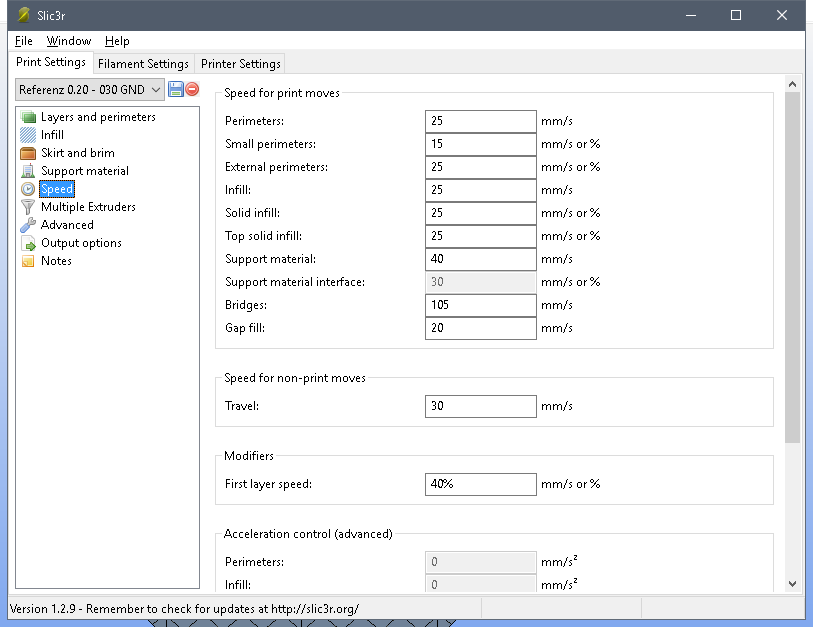The width and height of the screenshot is (813, 627).
Task: Click the Advanced wrench icon
Action: (28, 225)
